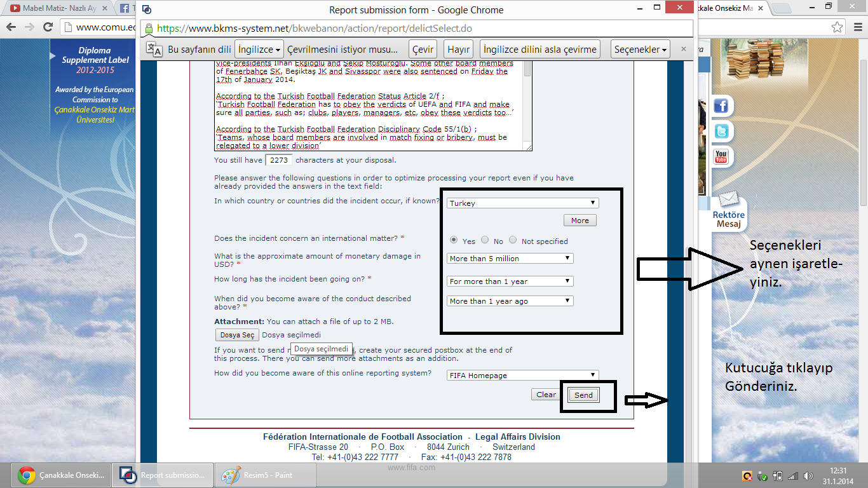Image resolution: width=868 pixels, height=488 pixels.
Task: Switch to Report submission taskbar window
Action: click(x=163, y=475)
